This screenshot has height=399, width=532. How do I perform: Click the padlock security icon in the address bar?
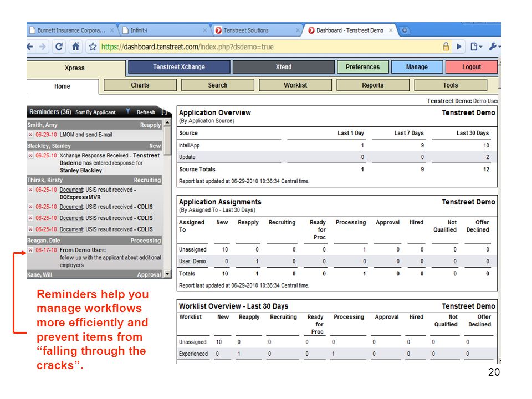(446, 47)
